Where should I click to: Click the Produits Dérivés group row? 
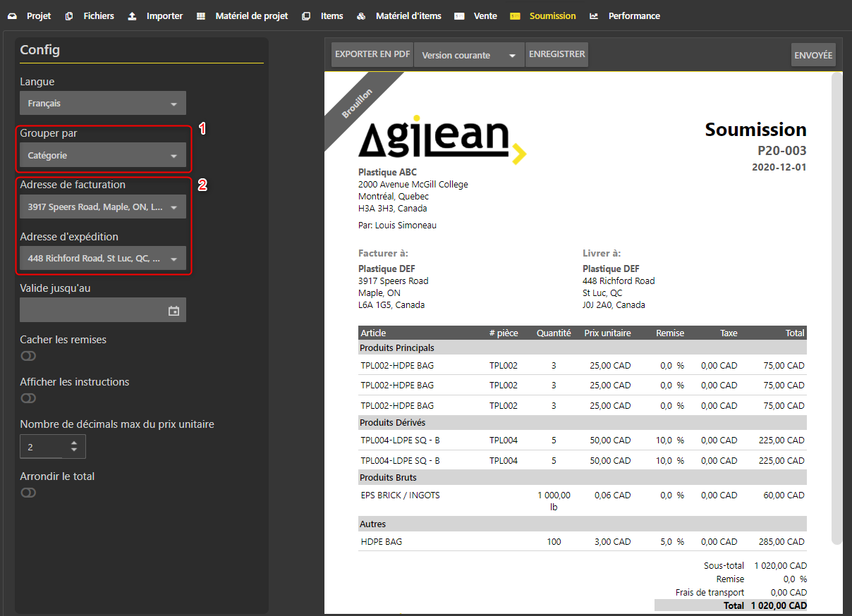click(x=583, y=423)
